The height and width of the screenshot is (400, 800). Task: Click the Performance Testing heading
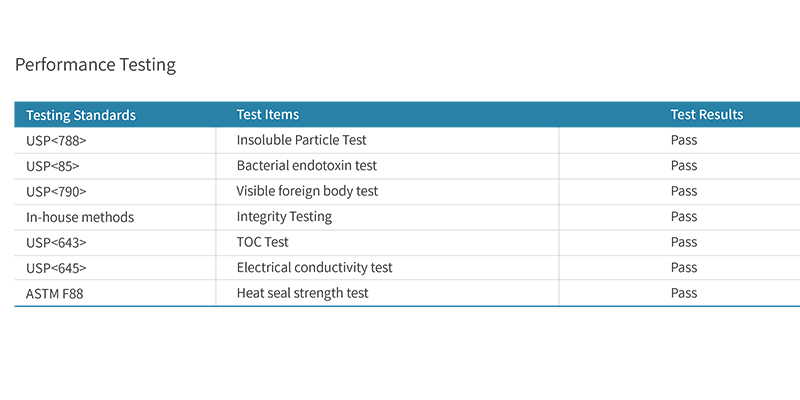[95, 65]
